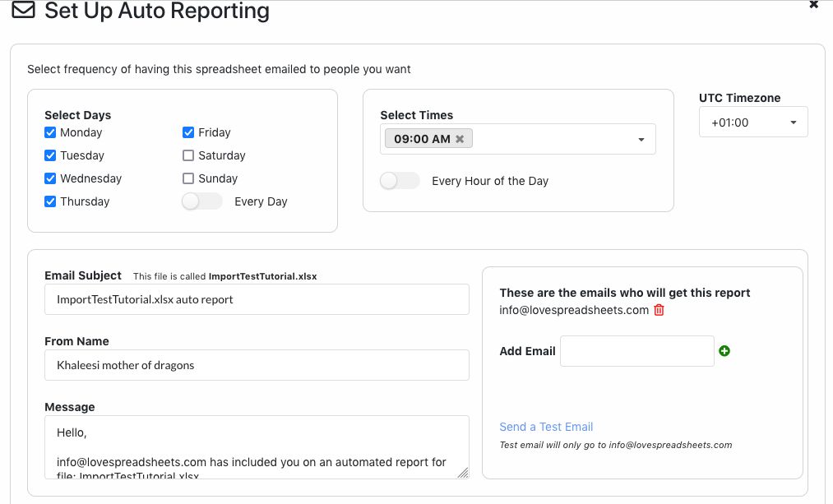This screenshot has height=504, width=833.
Task: Uncheck the Friday checkbox
Action: 188,132
